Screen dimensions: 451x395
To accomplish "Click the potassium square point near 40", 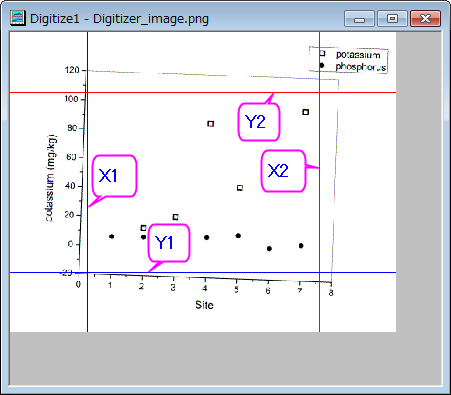I will (240, 188).
